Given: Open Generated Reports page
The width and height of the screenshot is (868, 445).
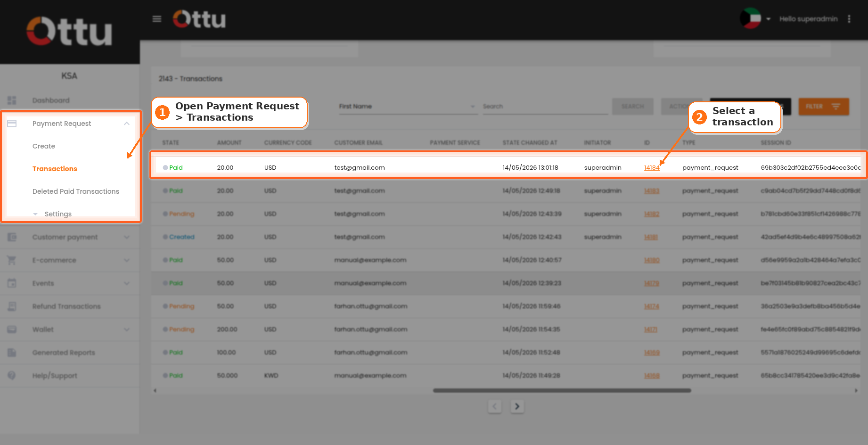Looking at the screenshot, I should [64, 353].
